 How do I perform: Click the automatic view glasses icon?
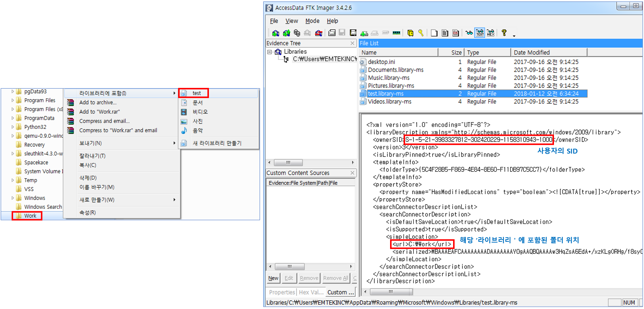[469, 33]
